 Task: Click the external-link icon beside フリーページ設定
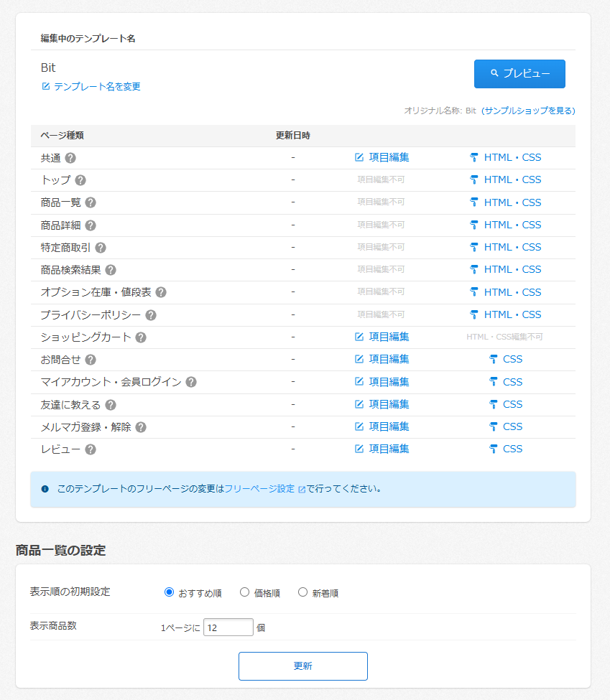(302, 488)
